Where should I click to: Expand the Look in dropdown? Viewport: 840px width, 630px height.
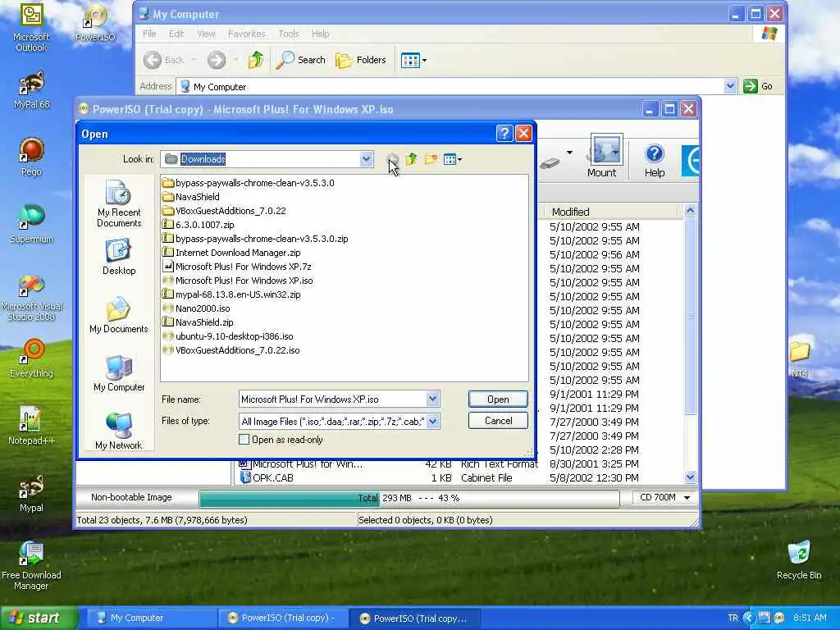tap(366, 159)
